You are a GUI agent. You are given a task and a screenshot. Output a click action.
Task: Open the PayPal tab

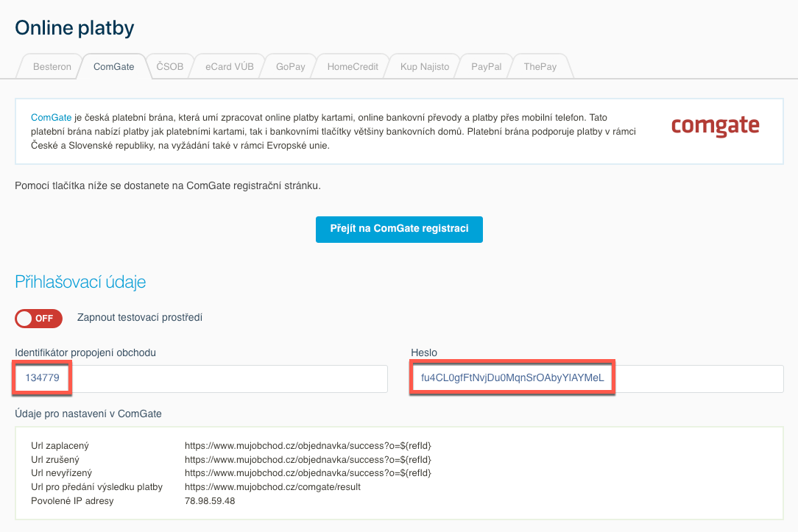(486, 66)
